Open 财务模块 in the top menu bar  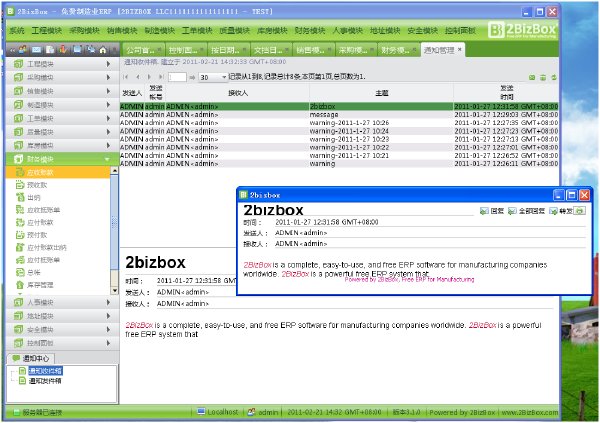pyautogui.click(x=310, y=30)
